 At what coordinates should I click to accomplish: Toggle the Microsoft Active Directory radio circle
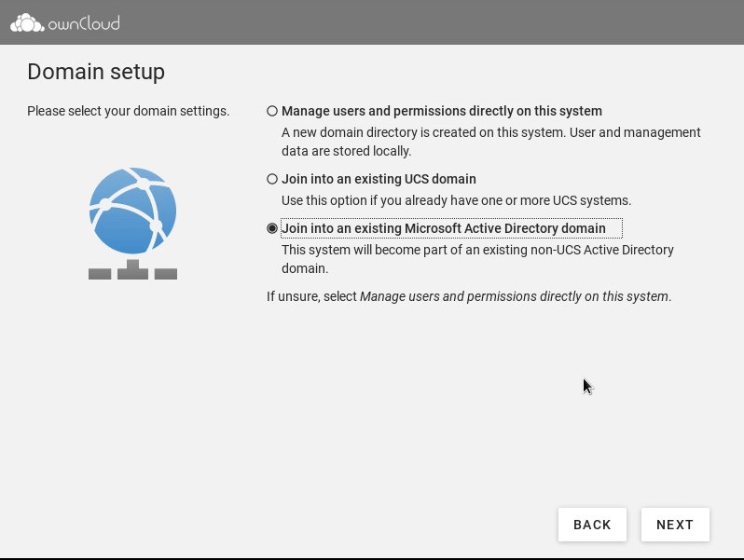[272, 228]
